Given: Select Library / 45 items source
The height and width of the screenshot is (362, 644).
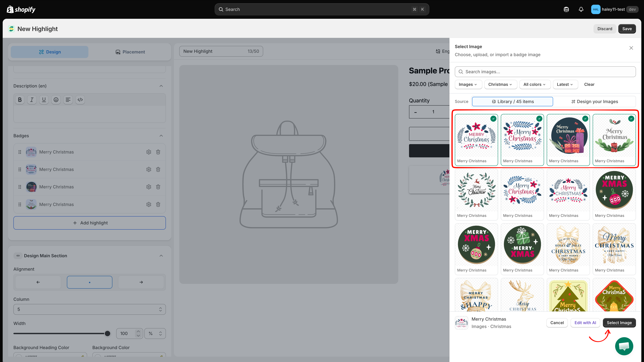Looking at the screenshot, I should pos(513,102).
